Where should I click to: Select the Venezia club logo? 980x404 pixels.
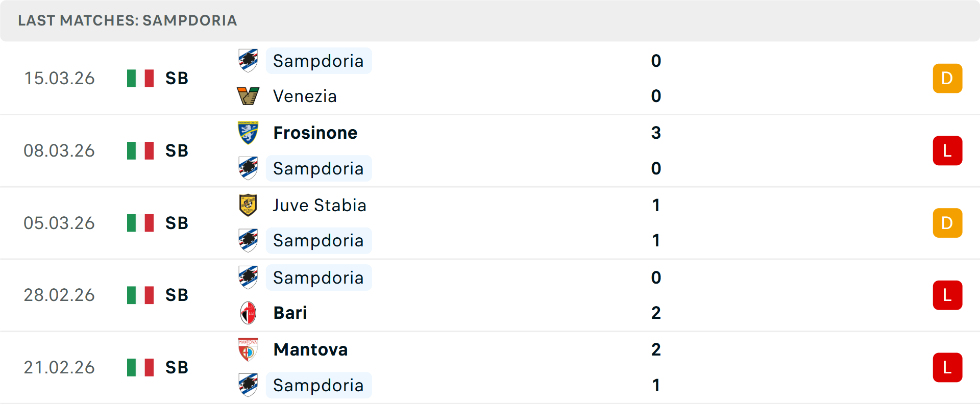[248, 96]
